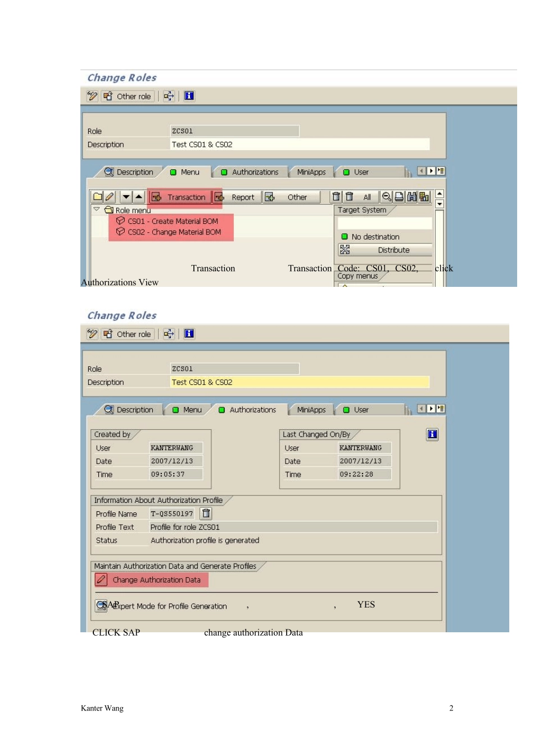Screen dimensions: 534x756
Task: Click Other role button in lower screenshot
Action: (x=128, y=334)
